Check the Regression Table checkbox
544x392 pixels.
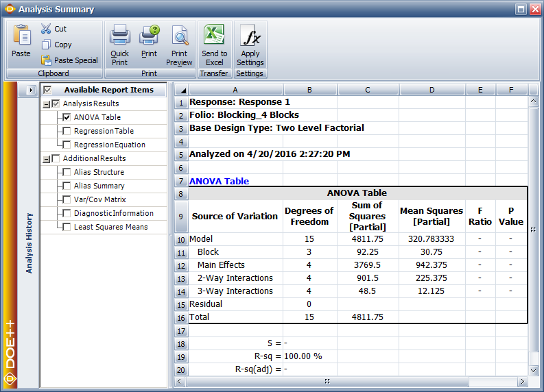(67, 131)
